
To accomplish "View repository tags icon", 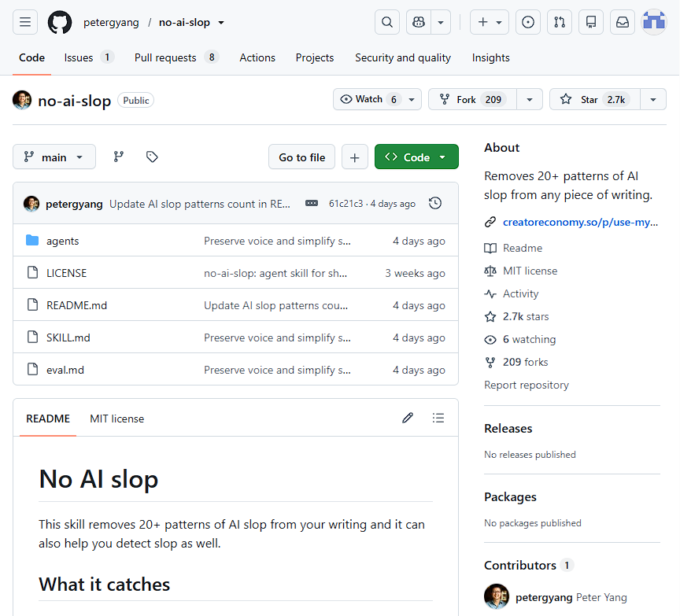I will pos(152,157).
